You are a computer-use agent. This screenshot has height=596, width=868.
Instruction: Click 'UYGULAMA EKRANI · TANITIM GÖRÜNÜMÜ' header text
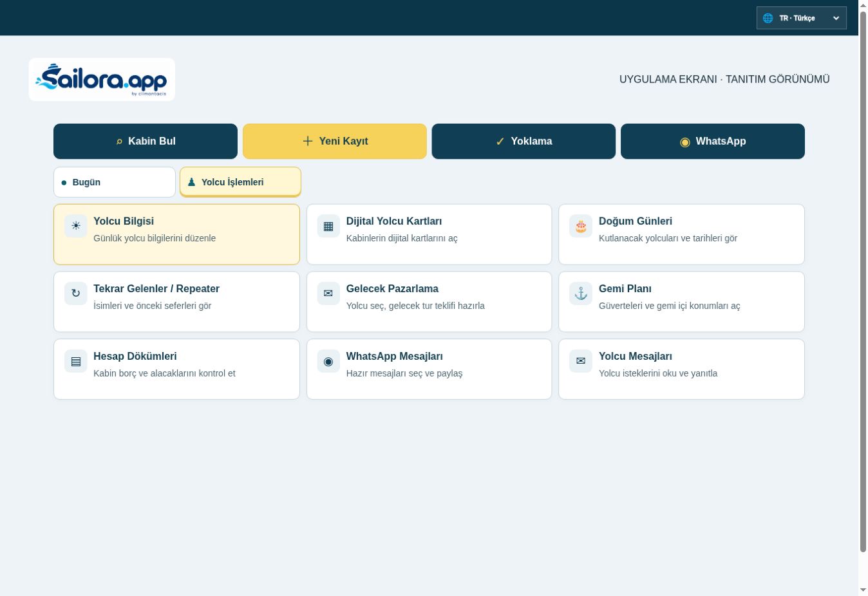tap(724, 79)
